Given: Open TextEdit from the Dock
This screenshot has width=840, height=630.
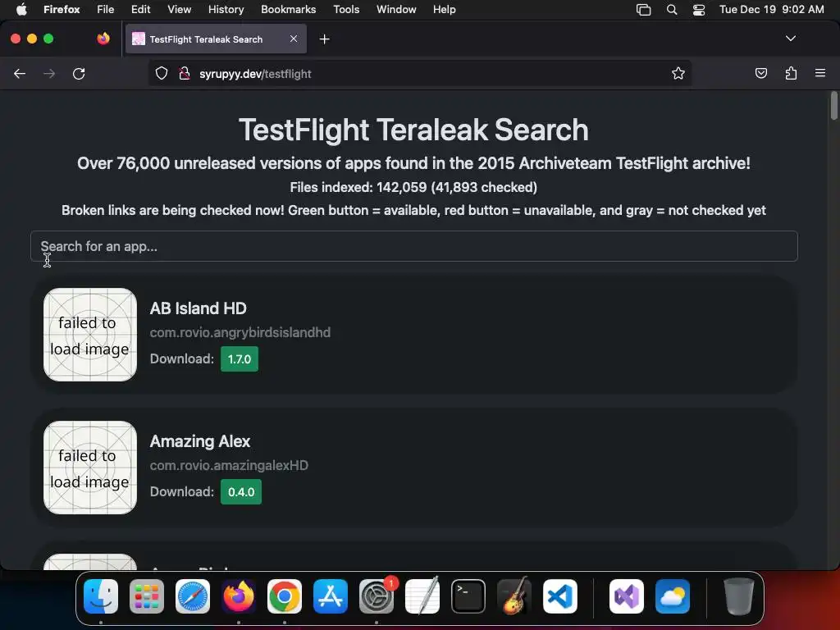Looking at the screenshot, I should (422, 596).
